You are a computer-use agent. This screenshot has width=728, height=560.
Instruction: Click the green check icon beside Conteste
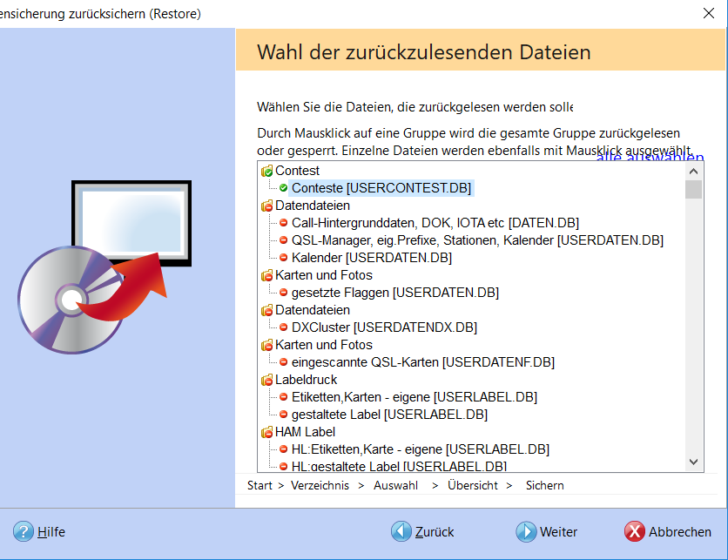pos(283,188)
